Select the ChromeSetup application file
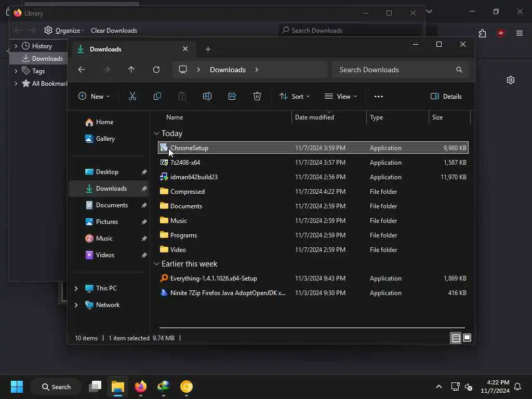The height and width of the screenshot is (399, 532). [313, 148]
